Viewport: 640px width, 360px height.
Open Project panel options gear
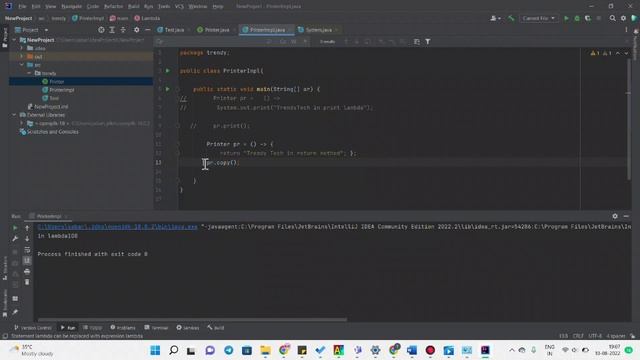click(x=136, y=30)
